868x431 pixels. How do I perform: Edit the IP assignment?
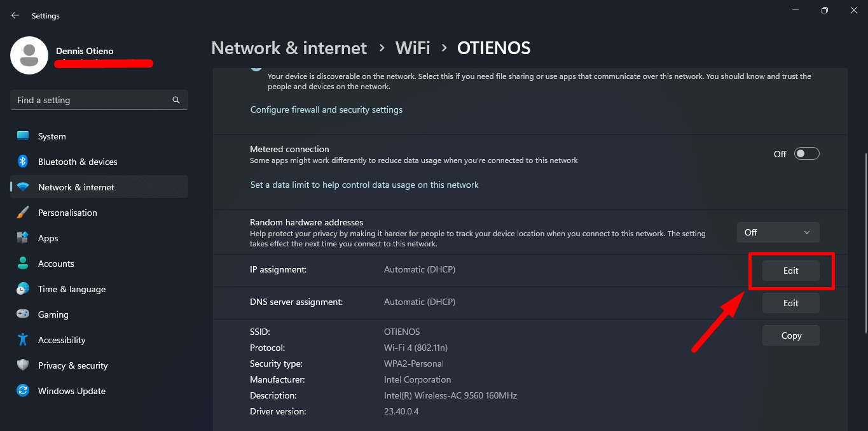coord(790,270)
